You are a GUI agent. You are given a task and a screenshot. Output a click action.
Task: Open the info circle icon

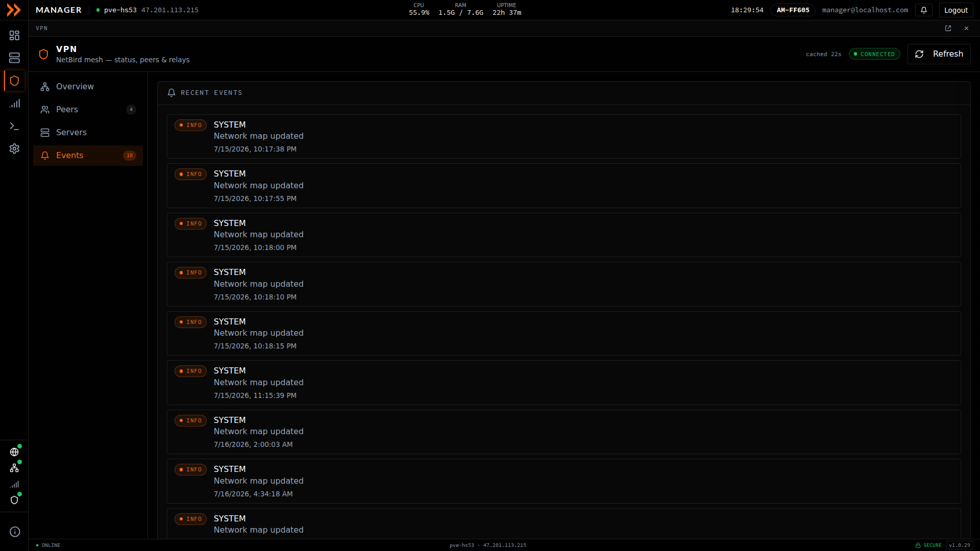click(x=15, y=532)
